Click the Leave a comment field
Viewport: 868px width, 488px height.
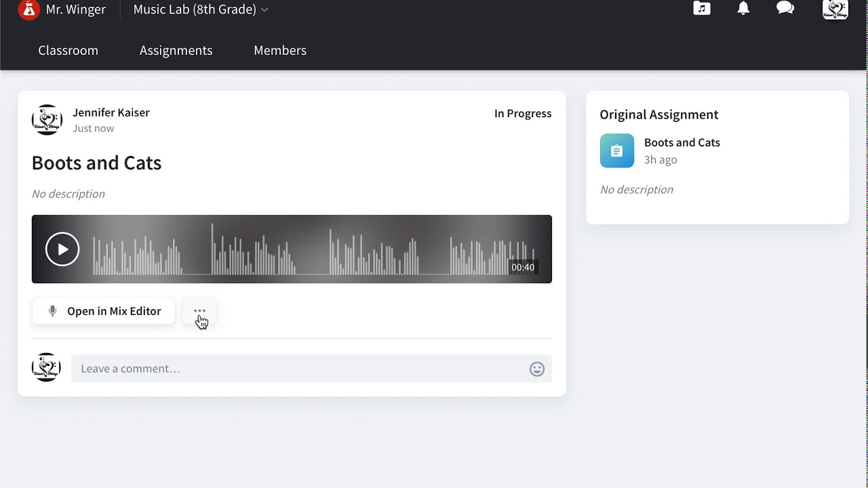tap(311, 369)
